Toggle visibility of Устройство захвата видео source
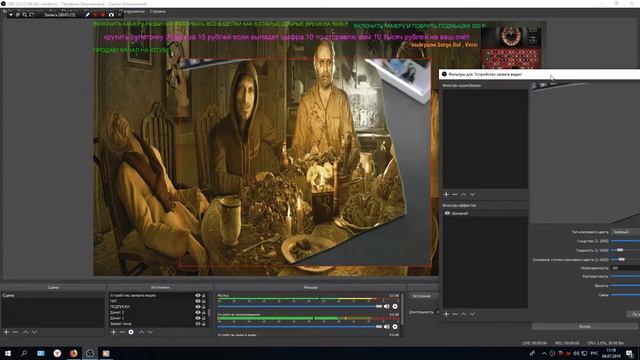This screenshot has width=640, height=360. (x=198, y=296)
